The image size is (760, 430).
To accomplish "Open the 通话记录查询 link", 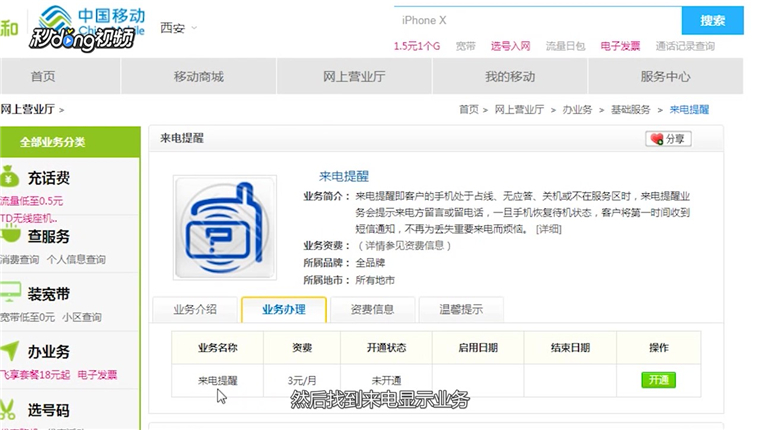I will point(685,47).
